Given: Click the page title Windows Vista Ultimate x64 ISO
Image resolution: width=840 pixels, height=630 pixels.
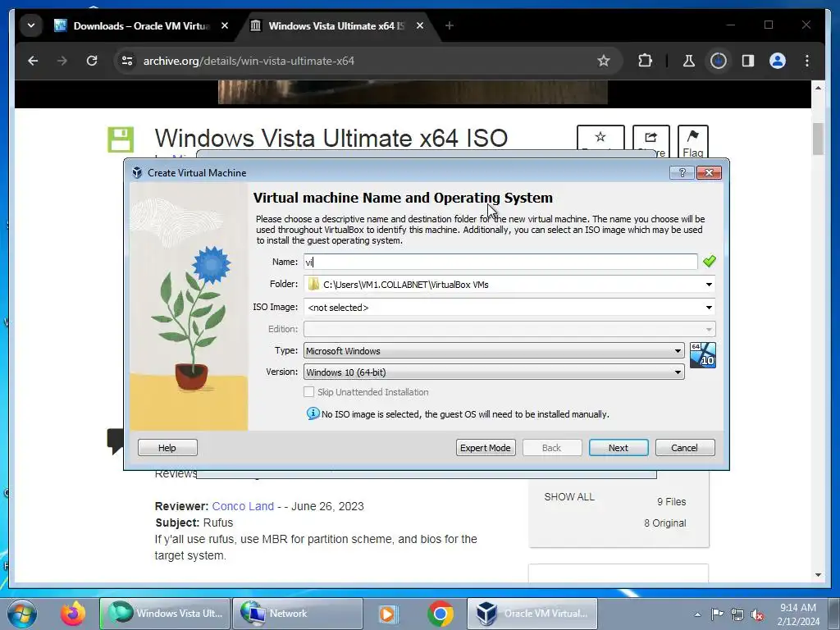Looking at the screenshot, I should click(331, 138).
